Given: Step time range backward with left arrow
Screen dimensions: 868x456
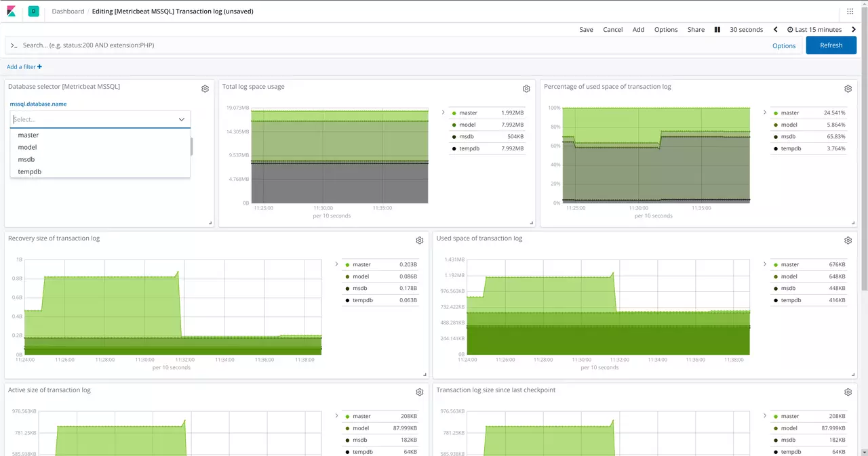Looking at the screenshot, I should tap(776, 30).
